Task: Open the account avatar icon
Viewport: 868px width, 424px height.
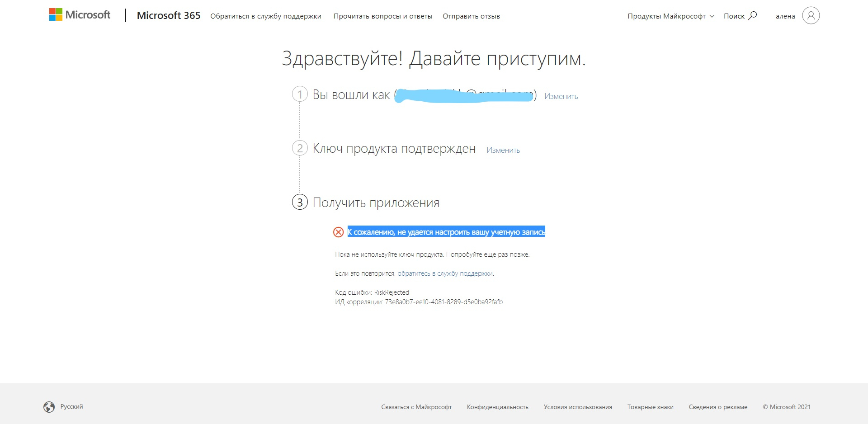Action: [811, 15]
